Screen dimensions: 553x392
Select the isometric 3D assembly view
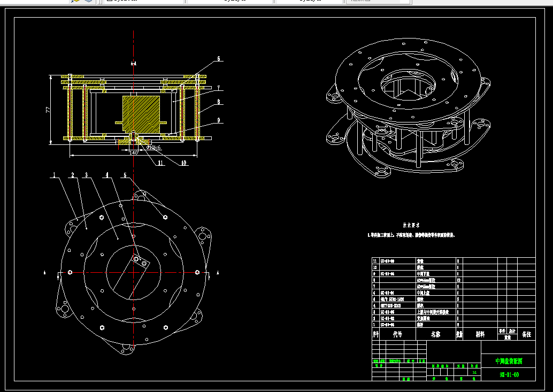tap(409, 109)
